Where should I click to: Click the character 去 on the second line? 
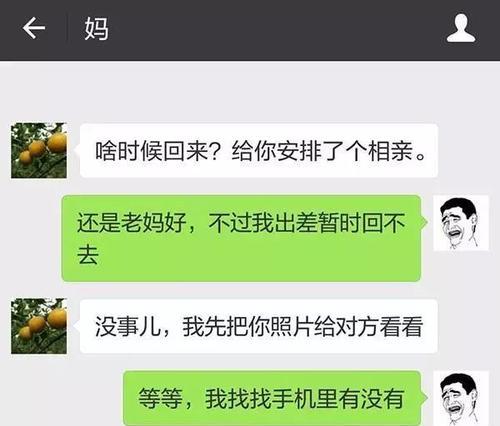pos(88,255)
